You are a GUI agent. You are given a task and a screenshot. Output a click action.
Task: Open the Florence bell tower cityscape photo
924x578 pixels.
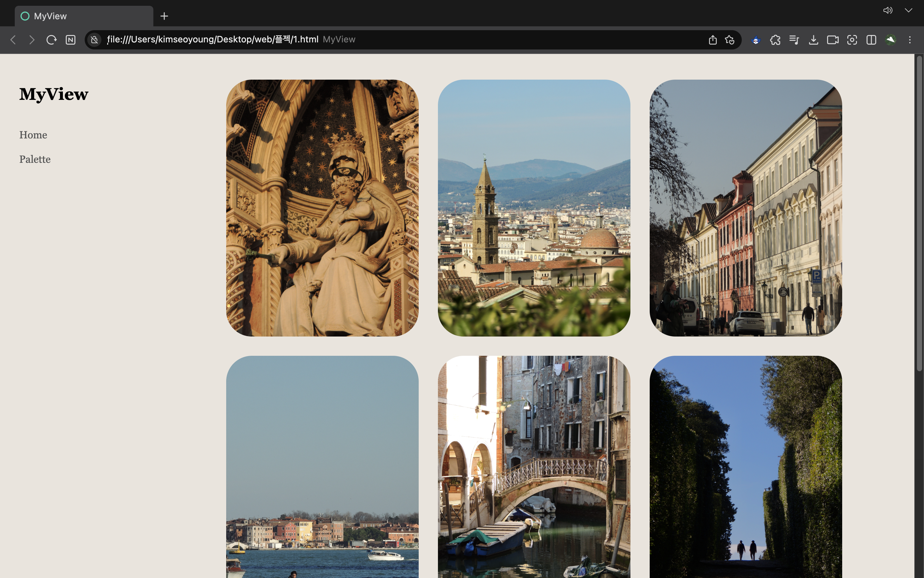[534, 208]
